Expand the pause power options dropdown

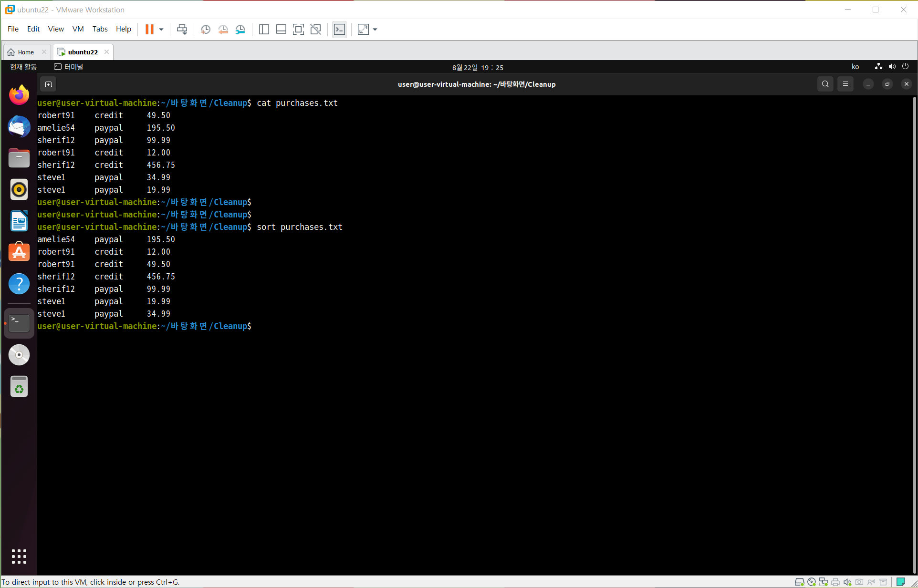click(x=161, y=30)
